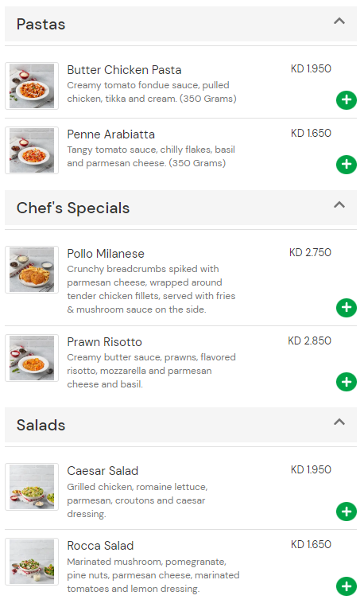Click the Salads section header label
This screenshot has height=611, width=364.
pos(41,425)
